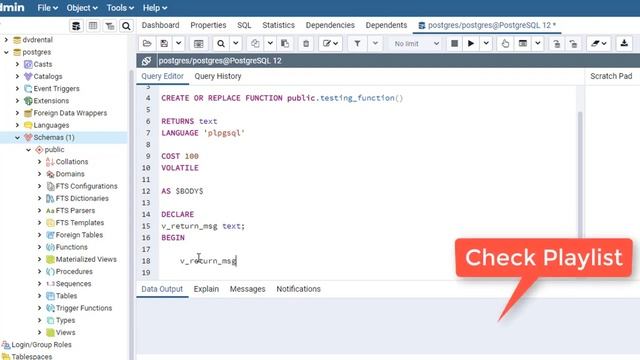
Task: Open the Edit pencil dropdown
Action: tap(330, 43)
